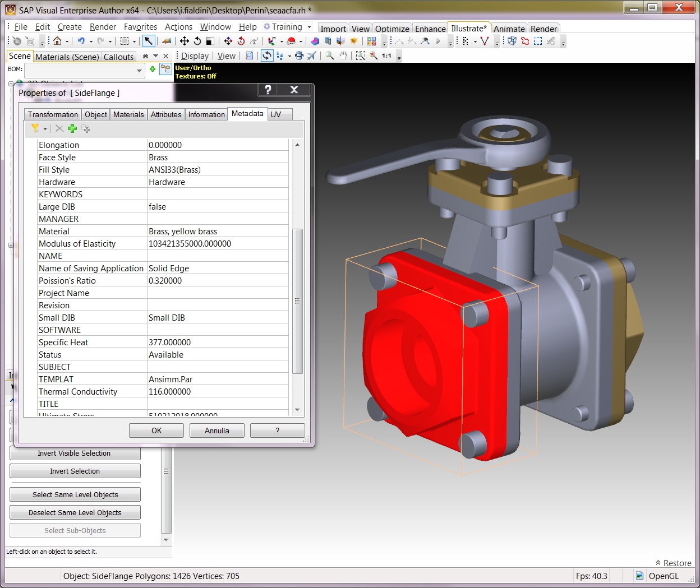Click the rectangle selection mode icon
The height and width of the screenshot is (588, 700).
(x=125, y=41)
